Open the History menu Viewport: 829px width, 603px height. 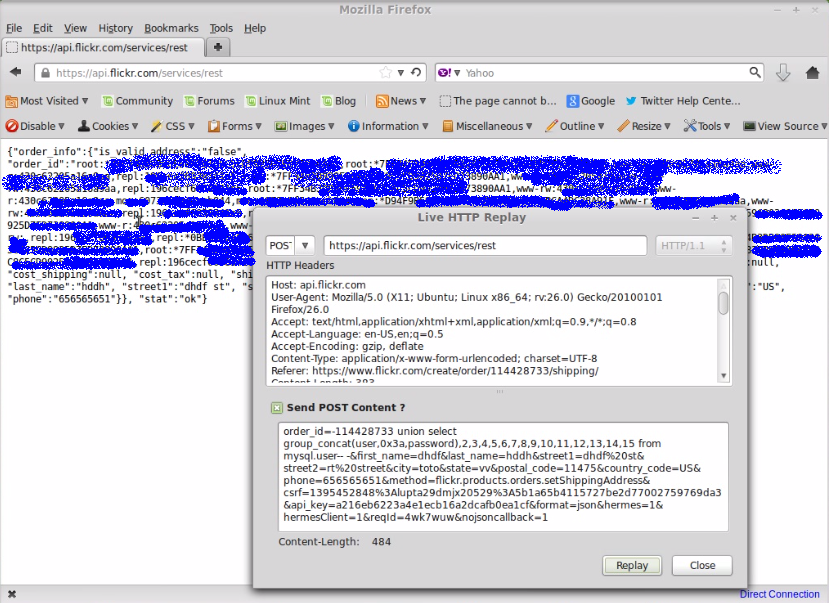tap(115, 28)
